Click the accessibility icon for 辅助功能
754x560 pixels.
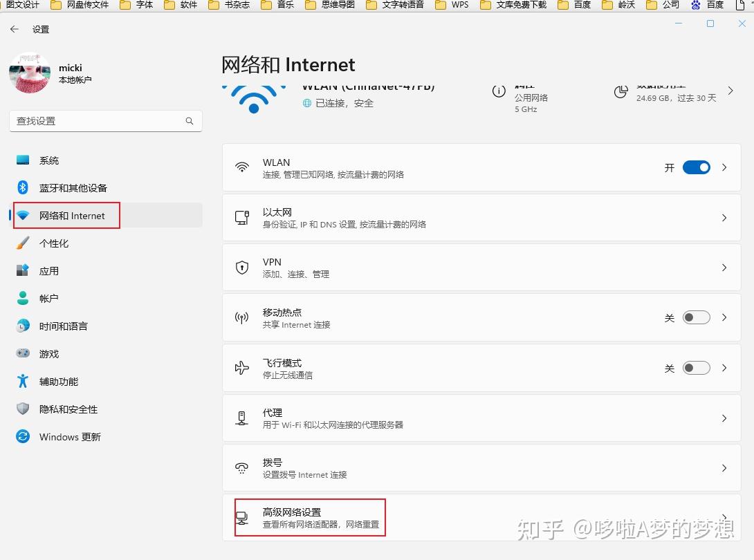coord(23,381)
